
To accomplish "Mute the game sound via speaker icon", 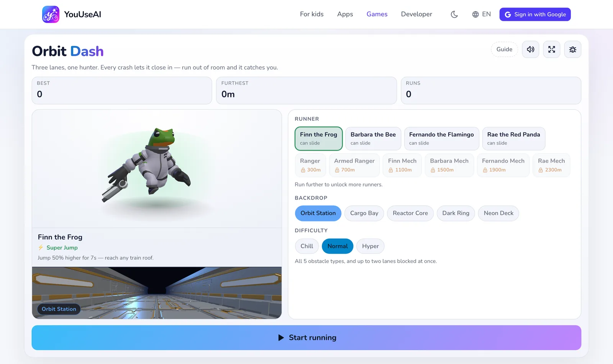I will [531, 49].
